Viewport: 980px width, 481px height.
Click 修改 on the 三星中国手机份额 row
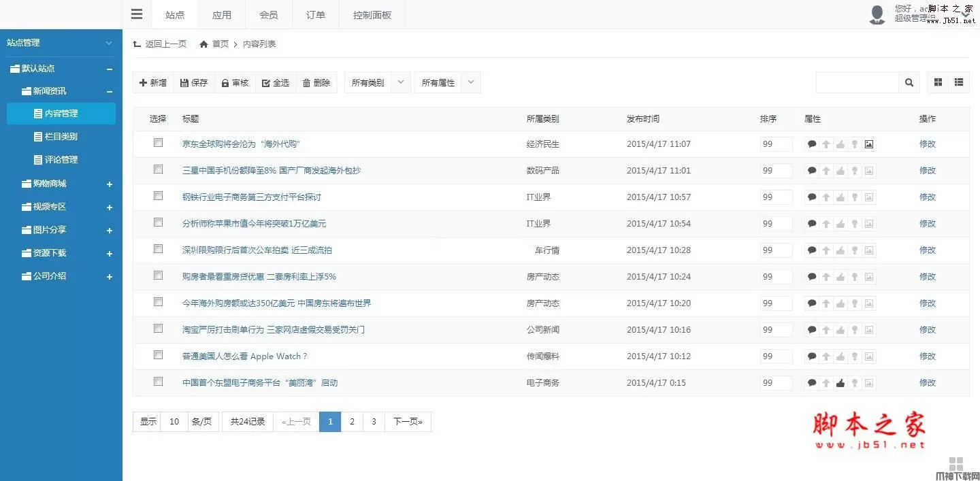click(928, 170)
